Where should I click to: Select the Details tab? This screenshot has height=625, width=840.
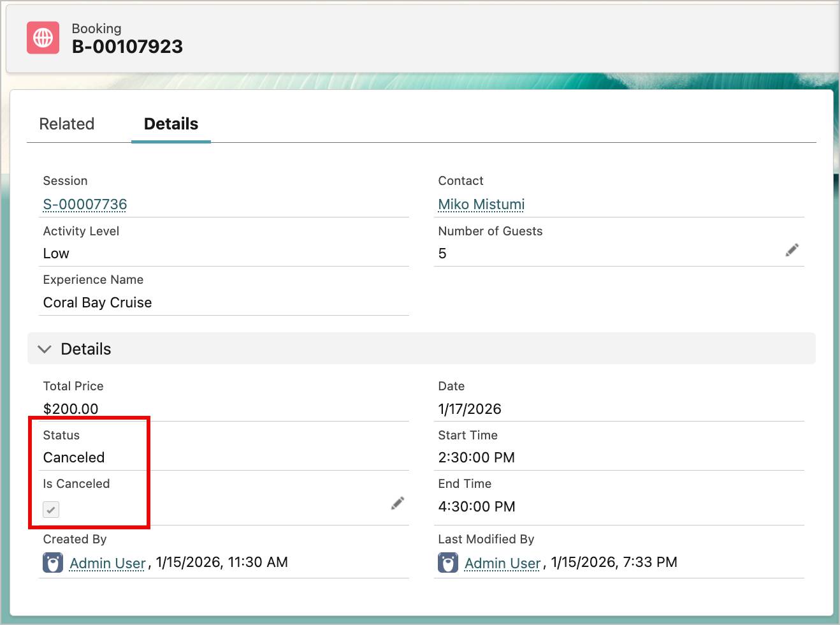[171, 124]
